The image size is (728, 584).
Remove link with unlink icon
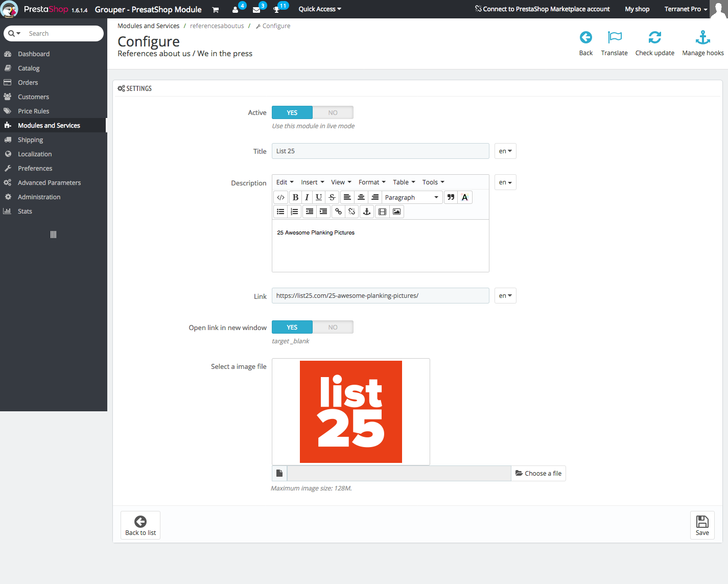pos(352,212)
